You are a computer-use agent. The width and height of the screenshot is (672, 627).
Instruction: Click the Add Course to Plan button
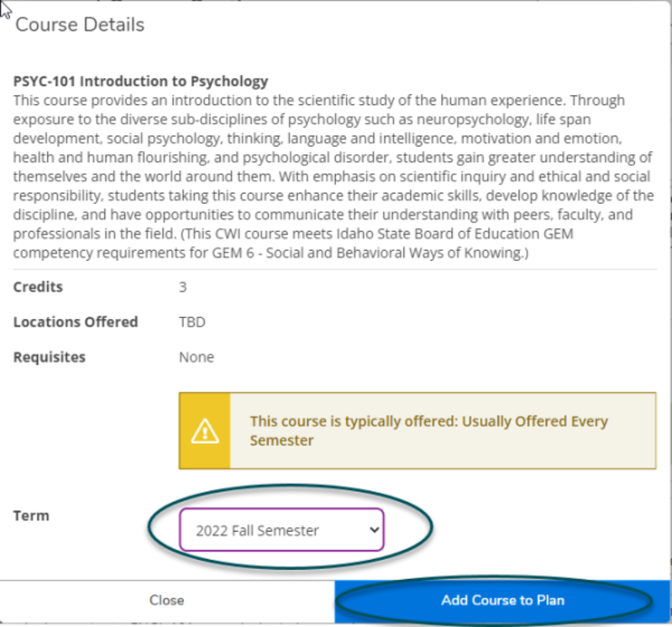coord(502,600)
